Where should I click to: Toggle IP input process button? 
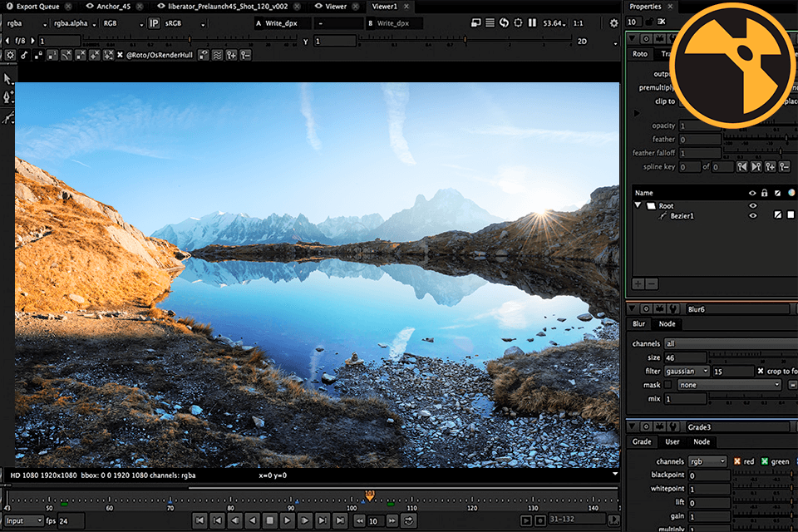click(154, 23)
